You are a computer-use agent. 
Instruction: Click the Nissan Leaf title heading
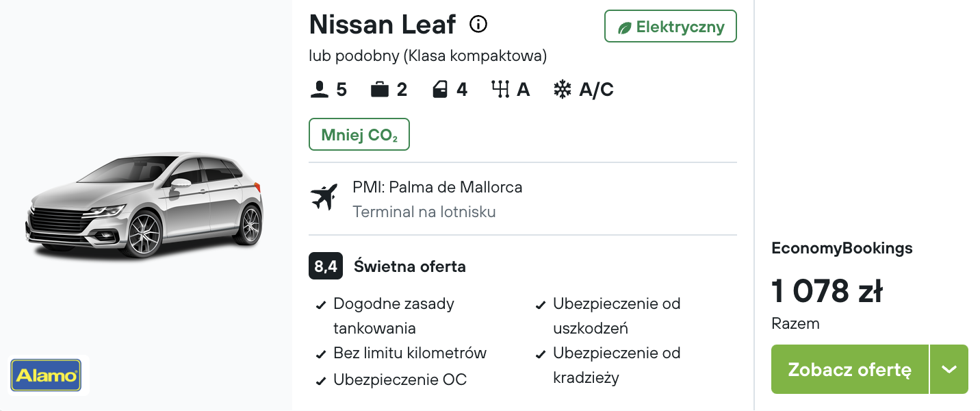[383, 25]
